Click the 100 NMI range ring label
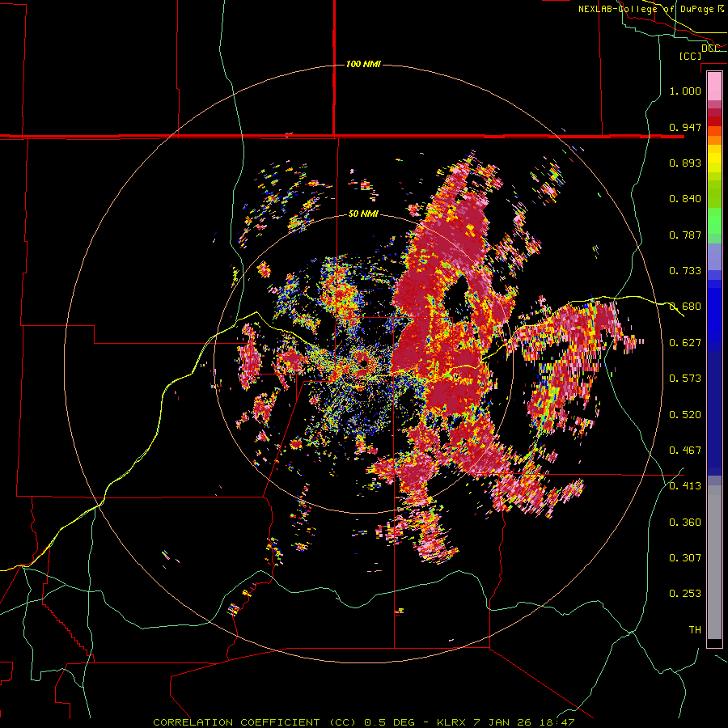This screenshot has width=728, height=728. 363,64
